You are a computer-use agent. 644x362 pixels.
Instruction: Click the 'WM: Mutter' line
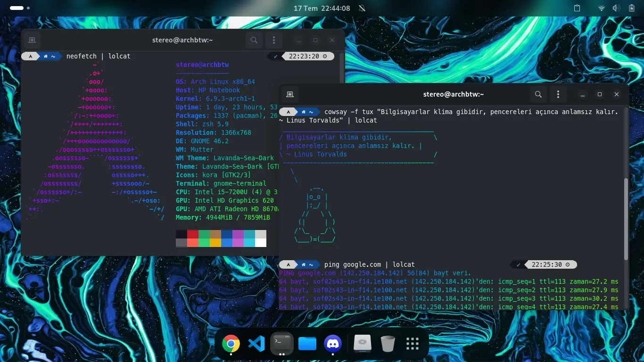pos(195,149)
